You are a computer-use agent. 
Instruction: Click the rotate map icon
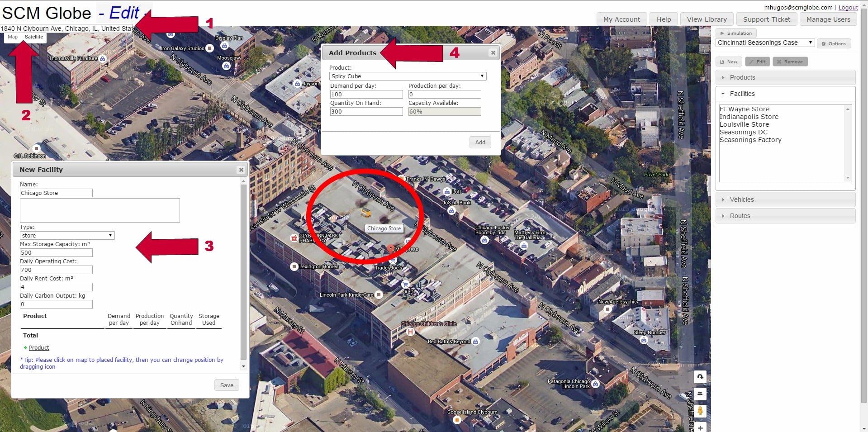700,376
